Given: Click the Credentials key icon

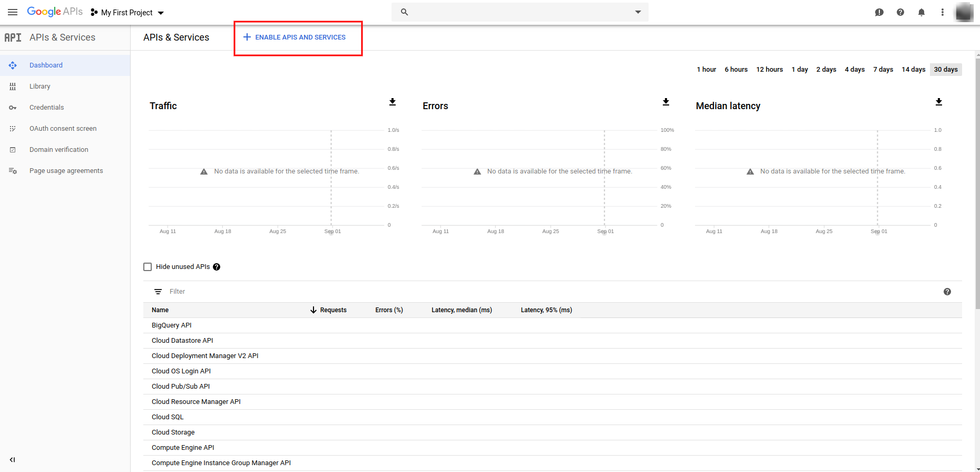Looking at the screenshot, I should coord(13,108).
